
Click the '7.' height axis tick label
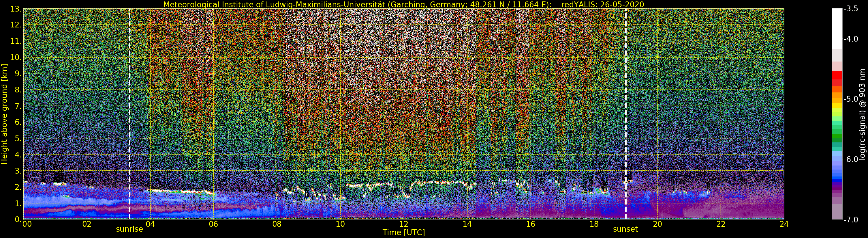18,106
